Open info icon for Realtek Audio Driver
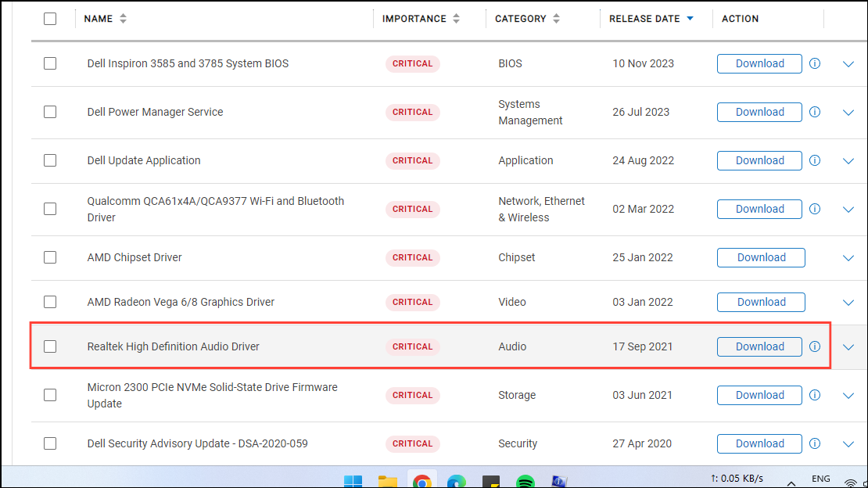Screen dimensions: 868x488 [x=815, y=346]
